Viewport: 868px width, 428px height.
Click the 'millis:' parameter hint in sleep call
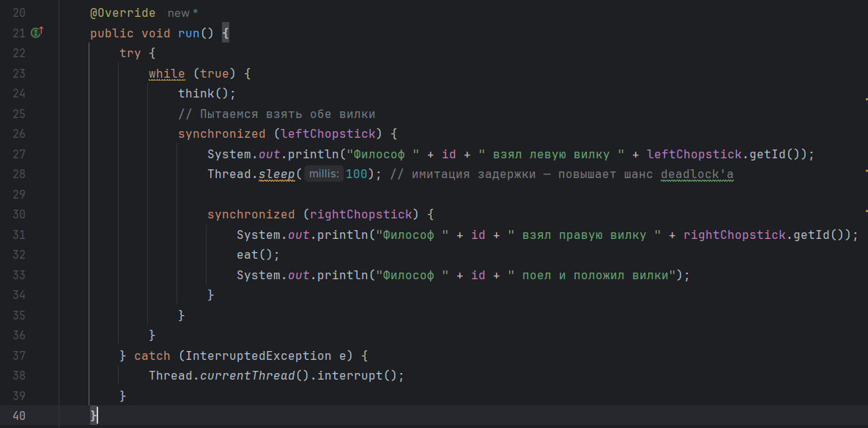324,174
